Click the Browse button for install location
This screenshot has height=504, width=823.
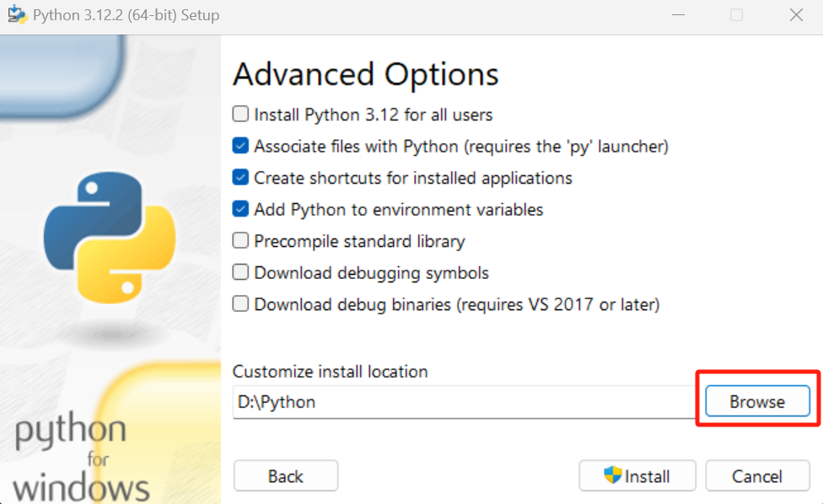pyautogui.click(x=757, y=402)
